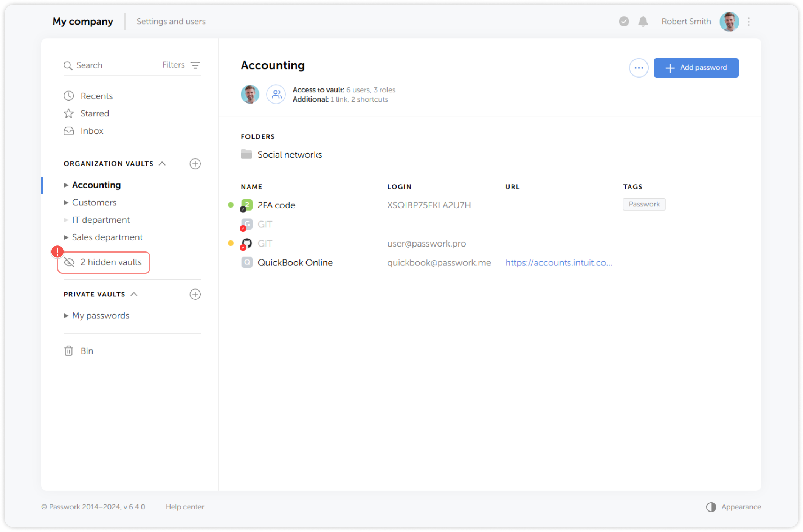This screenshot has height=532, width=803.
Task: Add a new organization vault with the plus icon
Action: pyautogui.click(x=195, y=164)
